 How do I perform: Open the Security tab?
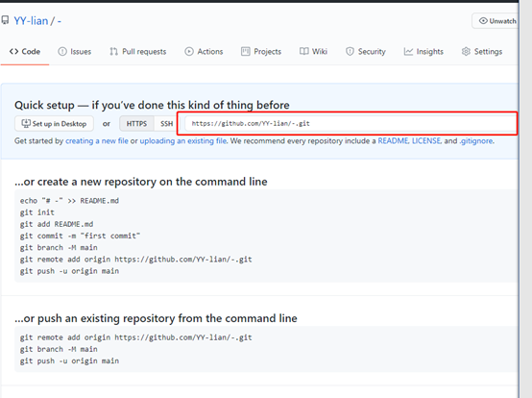click(x=366, y=52)
